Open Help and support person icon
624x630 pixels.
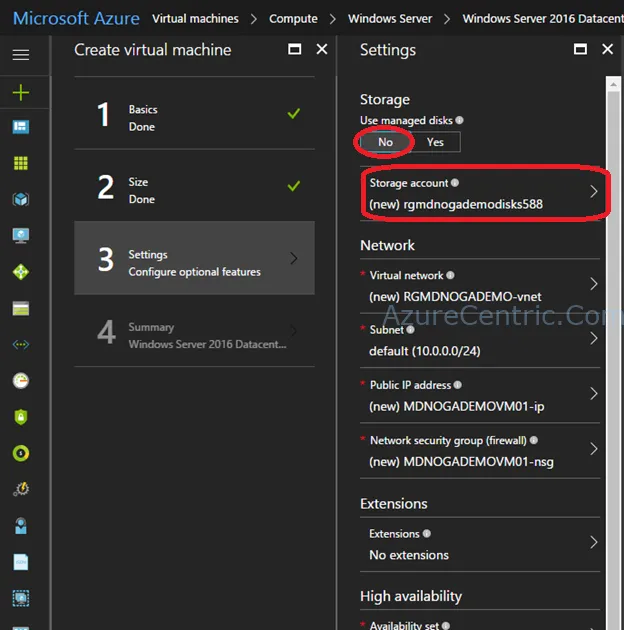pyautogui.click(x=21, y=526)
